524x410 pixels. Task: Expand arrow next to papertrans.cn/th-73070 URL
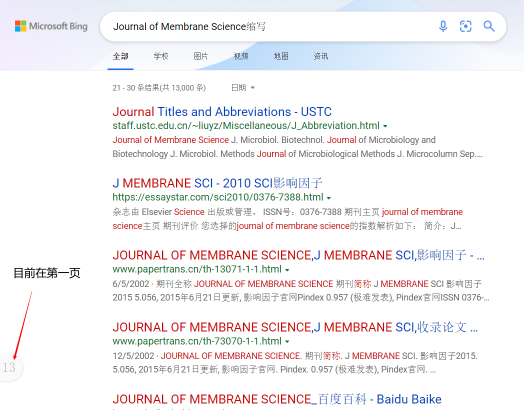[x=287, y=341]
